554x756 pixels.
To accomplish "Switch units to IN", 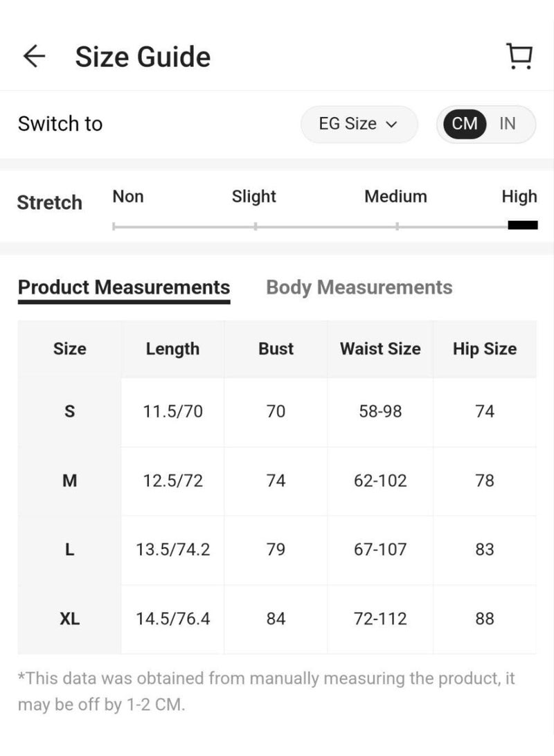I will (x=508, y=124).
